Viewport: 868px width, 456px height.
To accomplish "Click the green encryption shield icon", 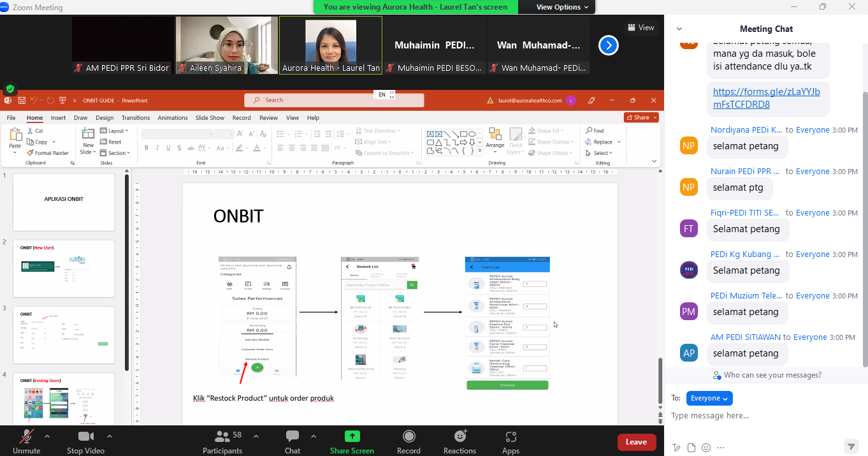I will pos(10,89).
